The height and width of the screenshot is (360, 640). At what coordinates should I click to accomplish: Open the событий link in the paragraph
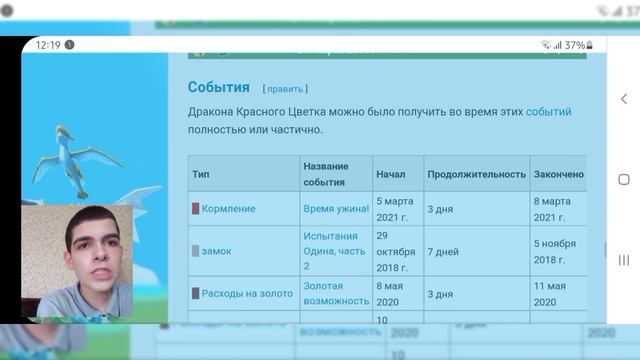549,111
